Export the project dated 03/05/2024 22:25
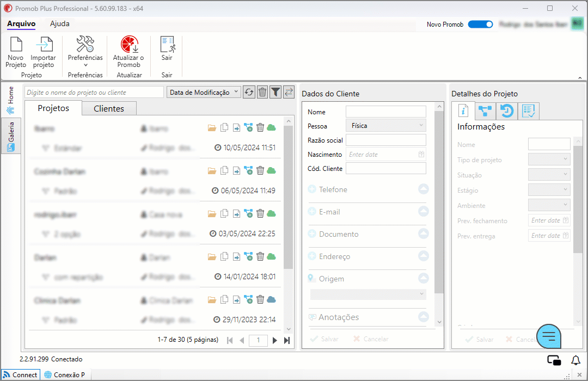The height and width of the screenshot is (381, 588). (236, 214)
